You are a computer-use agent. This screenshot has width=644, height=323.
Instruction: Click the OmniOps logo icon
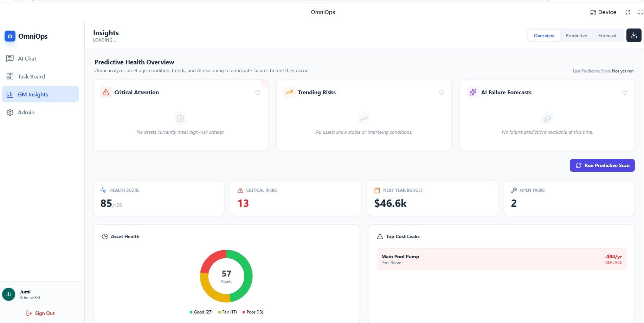(10, 36)
